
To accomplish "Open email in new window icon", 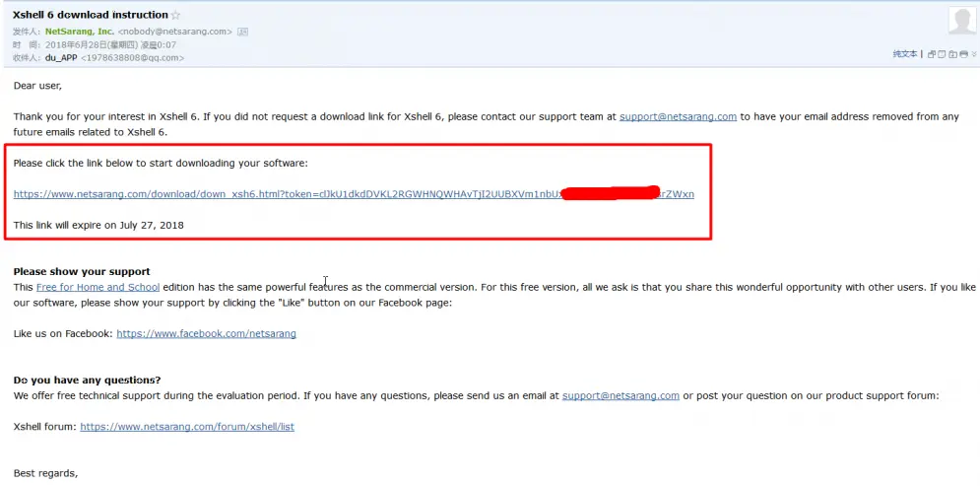I will [x=932, y=54].
